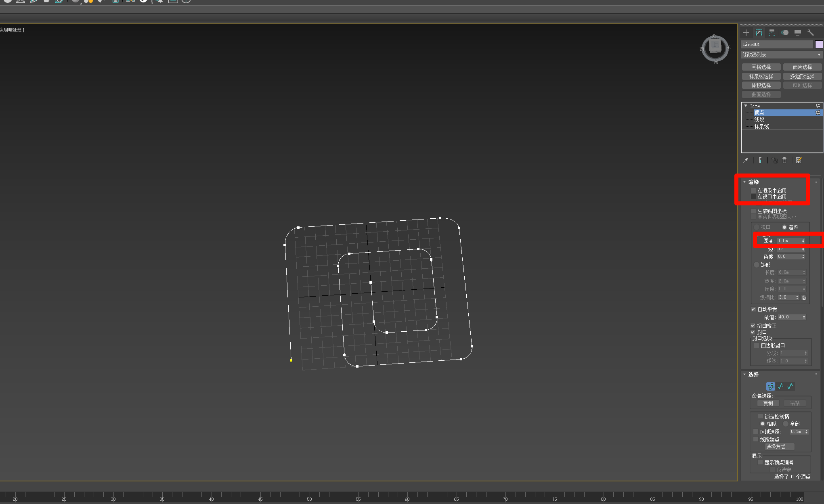This screenshot has width=824, height=504.
Task: Click the 多边形选择 button
Action: [x=802, y=76]
